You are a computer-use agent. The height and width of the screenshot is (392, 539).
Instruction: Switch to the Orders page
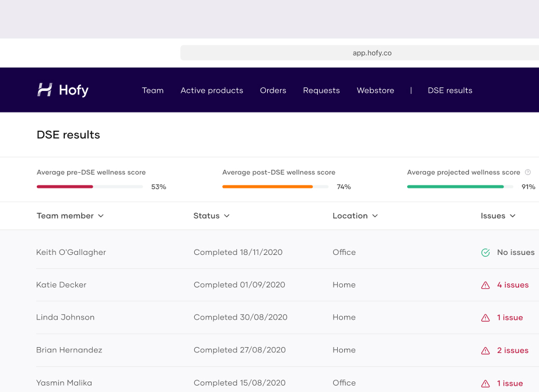(273, 90)
